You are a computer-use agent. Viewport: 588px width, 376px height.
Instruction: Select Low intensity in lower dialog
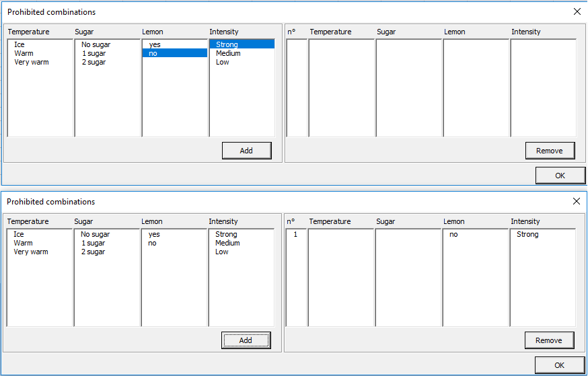click(221, 252)
